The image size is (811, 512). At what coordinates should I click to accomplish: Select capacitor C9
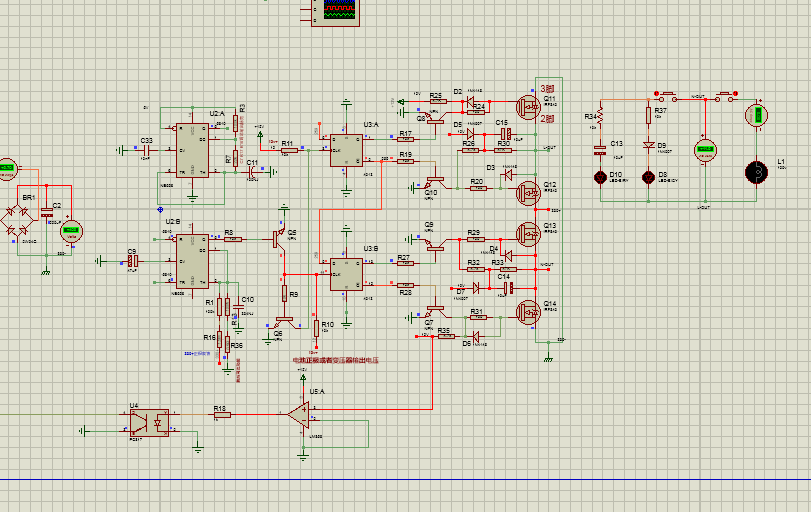coord(133,261)
